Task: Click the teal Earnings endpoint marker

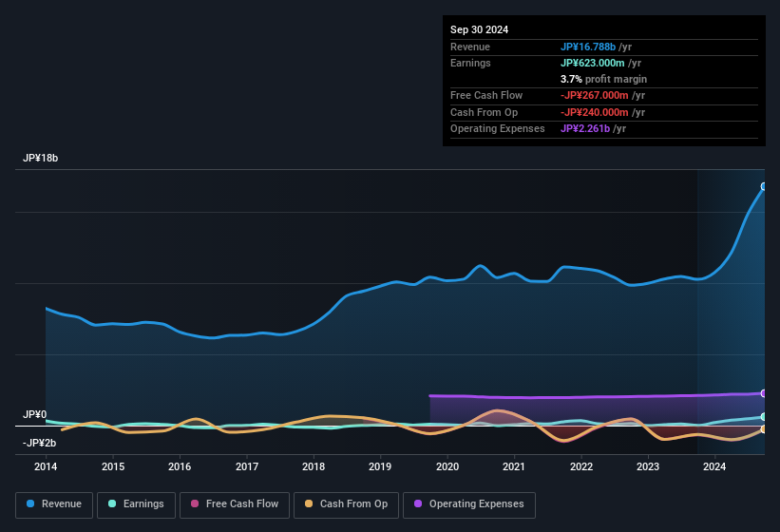Action: pos(764,417)
